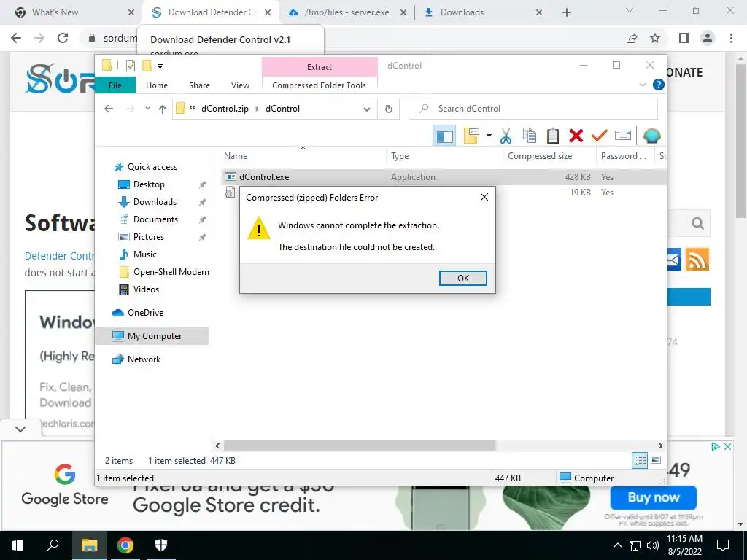Switch to details view icon in status bar
Viewport: 747px width, 560px height.
click(x=640, y=461)
